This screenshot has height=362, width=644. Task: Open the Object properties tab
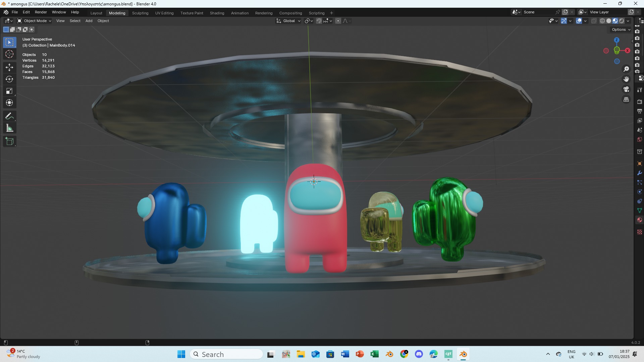pyautogui.click(x=640, y=164)
